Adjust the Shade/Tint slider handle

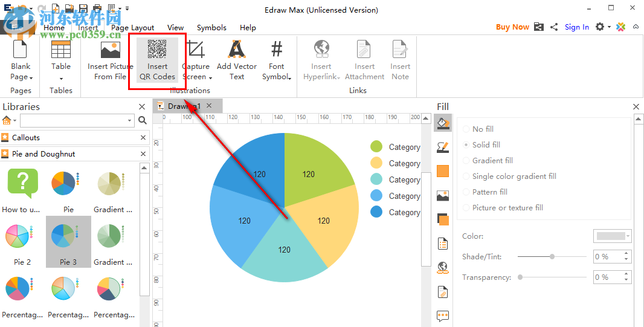552,256
